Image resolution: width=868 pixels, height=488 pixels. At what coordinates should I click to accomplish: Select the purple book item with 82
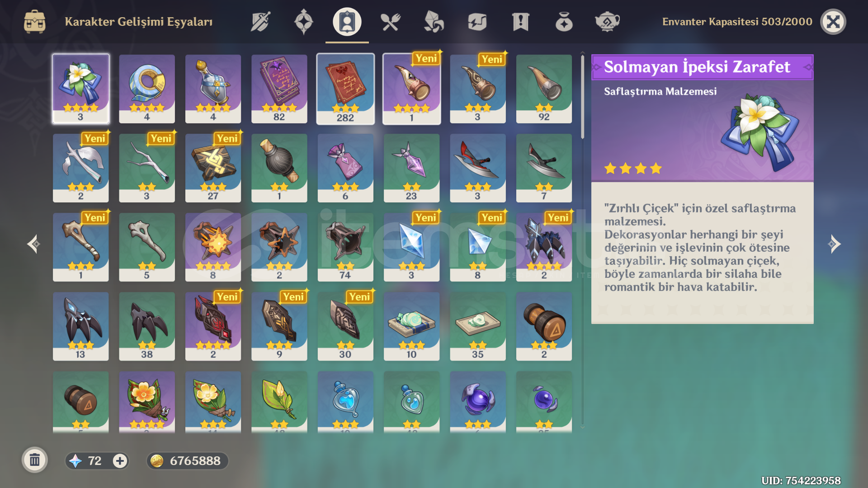279,89
